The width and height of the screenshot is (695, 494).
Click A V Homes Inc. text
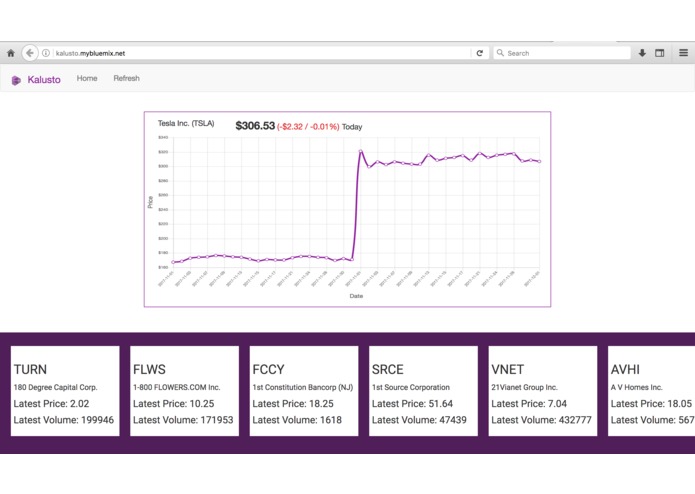click(x=636, y=387)
